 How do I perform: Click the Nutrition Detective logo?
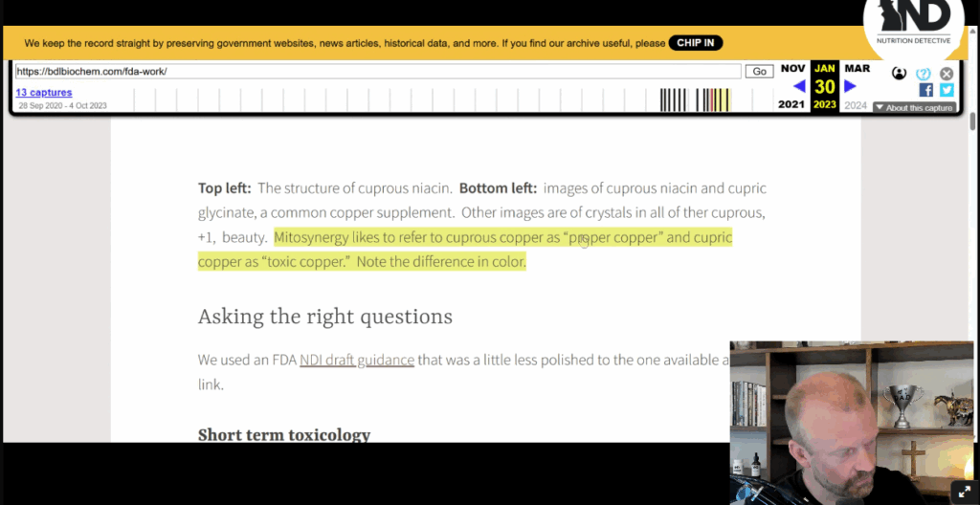click(913, 24)
